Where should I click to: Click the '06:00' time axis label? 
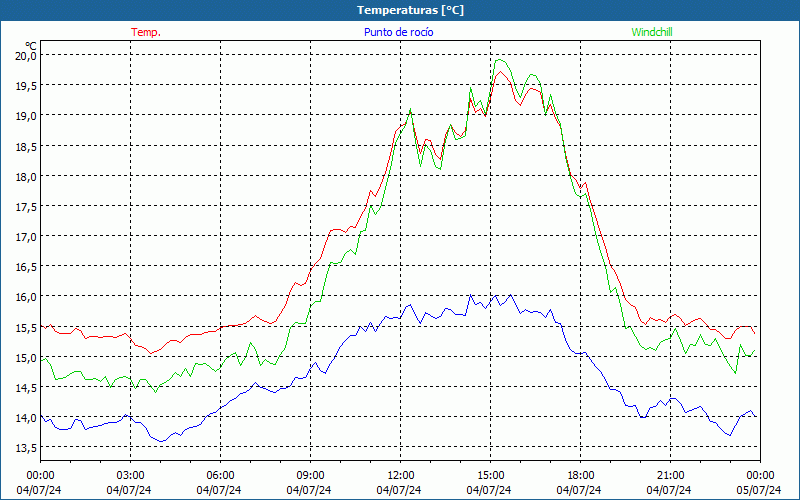(220, 476)
